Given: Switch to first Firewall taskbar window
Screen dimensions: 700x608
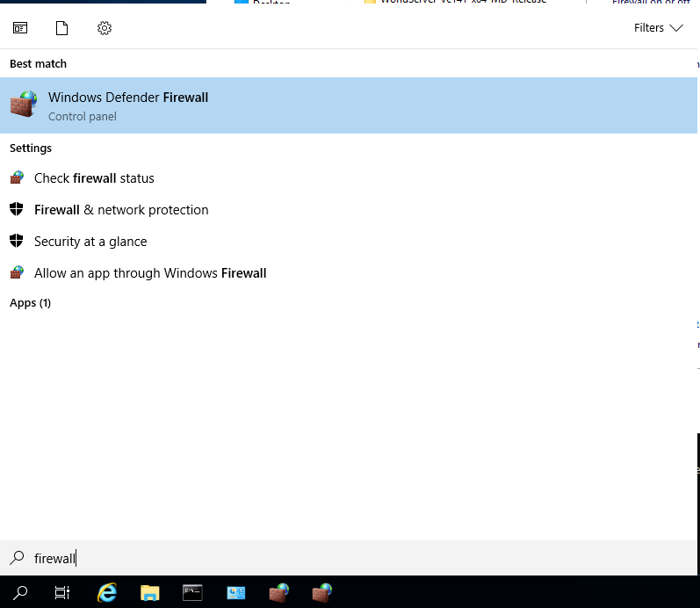Looking at the screenshot, I should coord(279,593).
